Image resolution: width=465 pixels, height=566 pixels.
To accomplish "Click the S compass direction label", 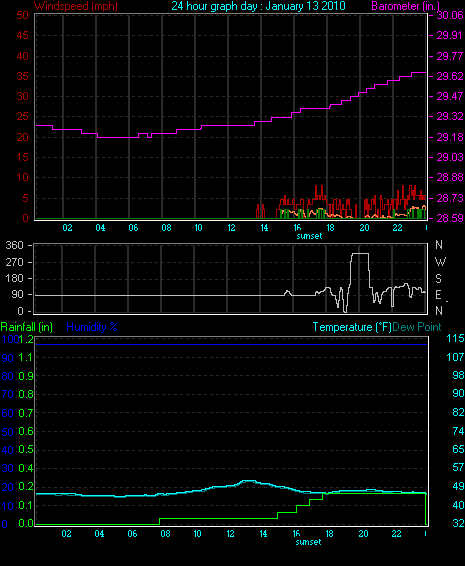I will (x=438, y=279).
